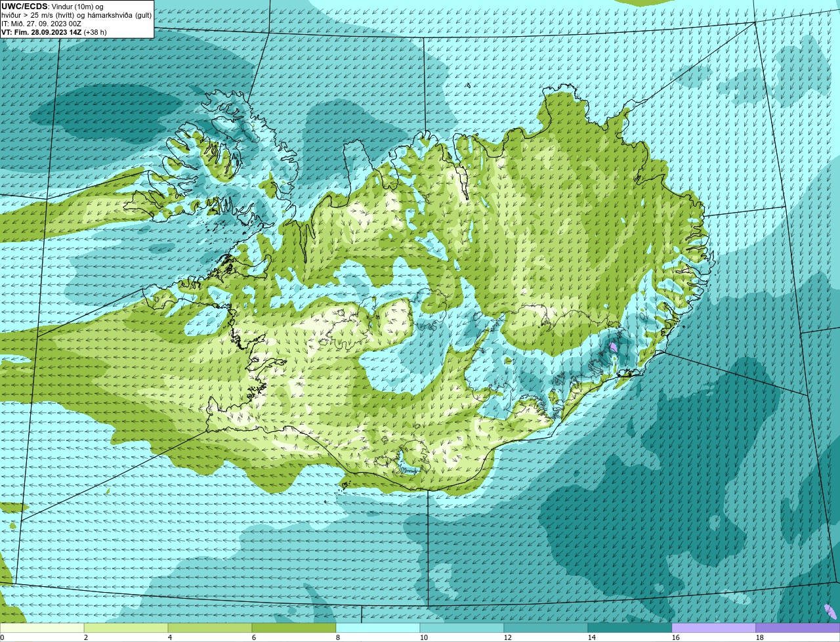
Task: Click the 16–18 m/s light purple legend swatch
Action: coord(714,628)
